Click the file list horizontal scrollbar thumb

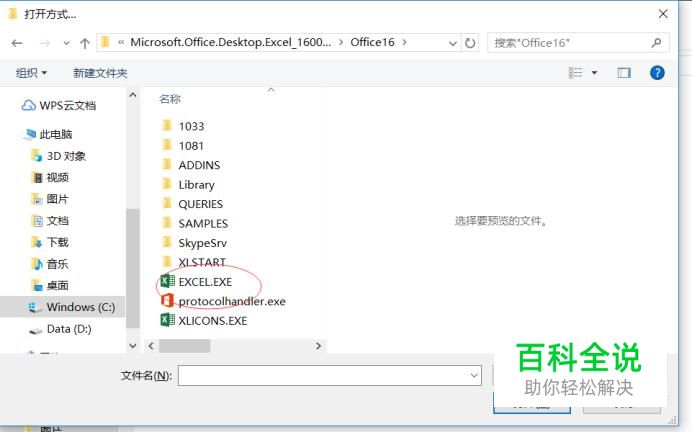point(184,346)
